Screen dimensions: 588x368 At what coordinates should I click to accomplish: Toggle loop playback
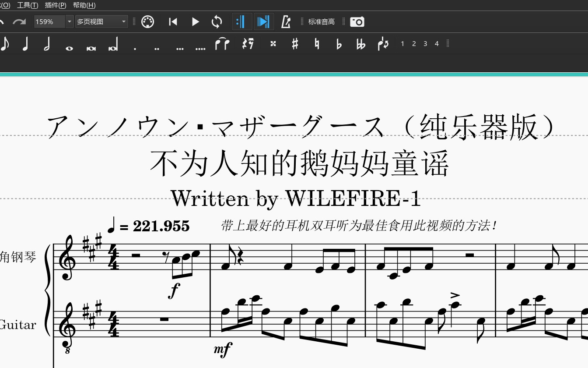tap(217, 21)
